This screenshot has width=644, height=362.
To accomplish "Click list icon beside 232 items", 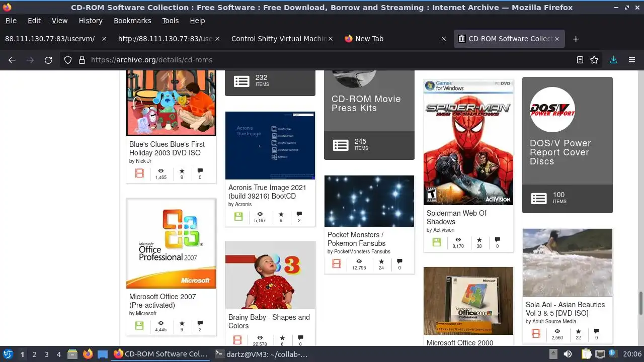I will [242, 81].
